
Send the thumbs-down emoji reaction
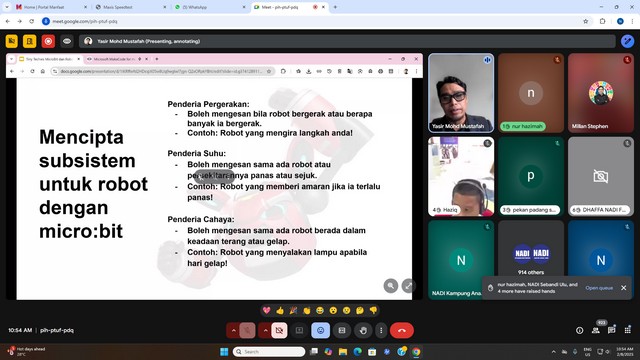(373, 311)
